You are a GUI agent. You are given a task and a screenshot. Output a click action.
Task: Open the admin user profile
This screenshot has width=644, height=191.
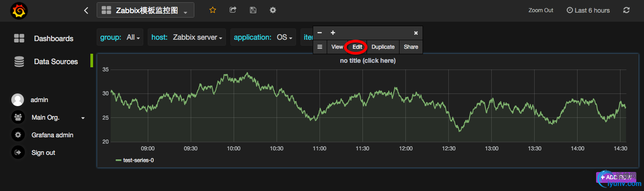tap(39, 100)
